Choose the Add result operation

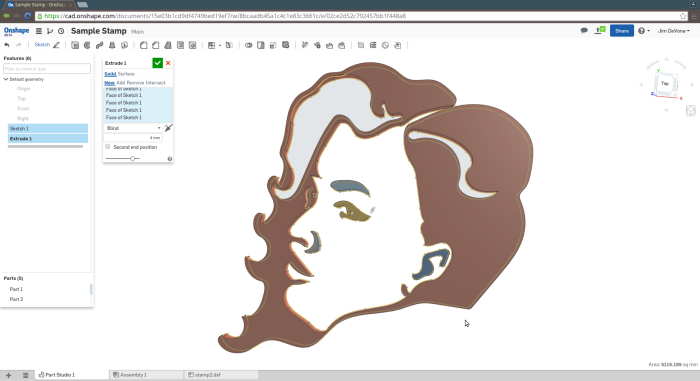point(121,83)
